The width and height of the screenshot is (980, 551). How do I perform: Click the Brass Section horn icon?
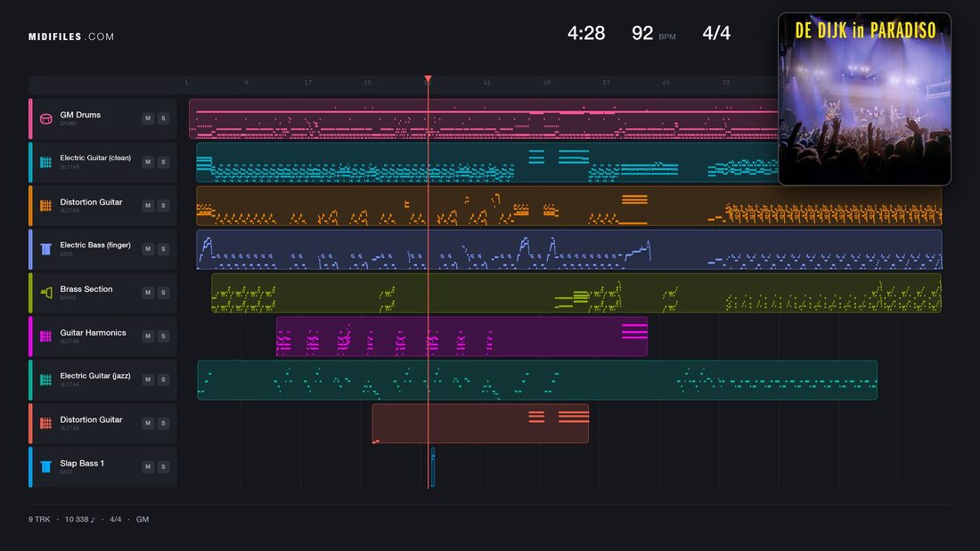(45, 292)
